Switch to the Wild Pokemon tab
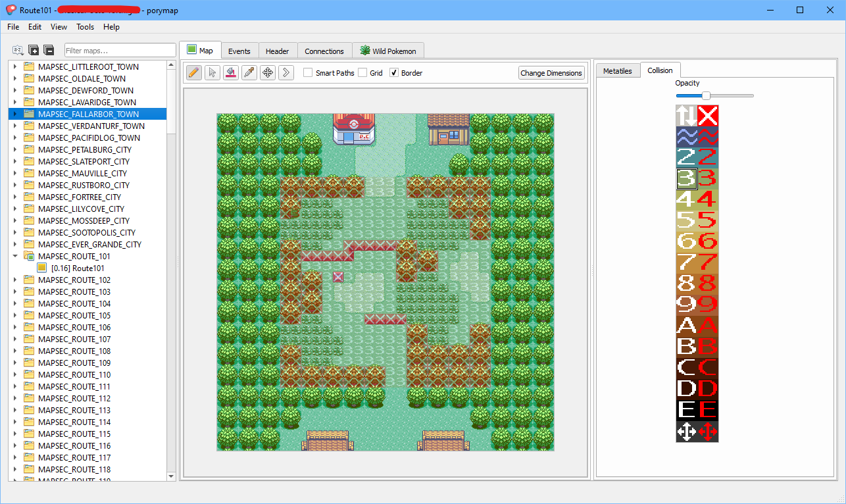This screenshot has width=846, height=504. tap(388, 51)
